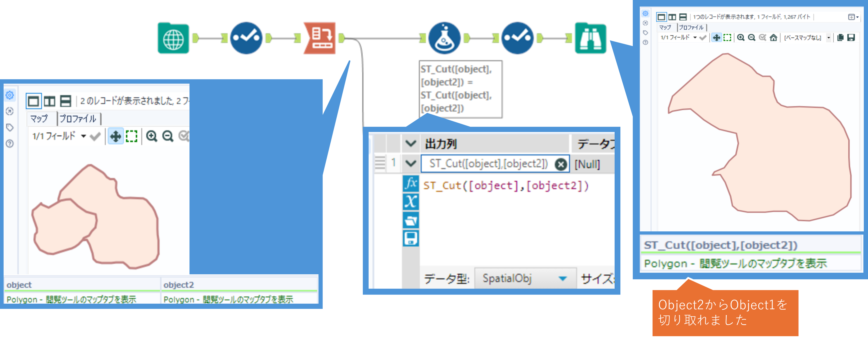
Task: Click the object2 Polygon map link
Action: 228,299
